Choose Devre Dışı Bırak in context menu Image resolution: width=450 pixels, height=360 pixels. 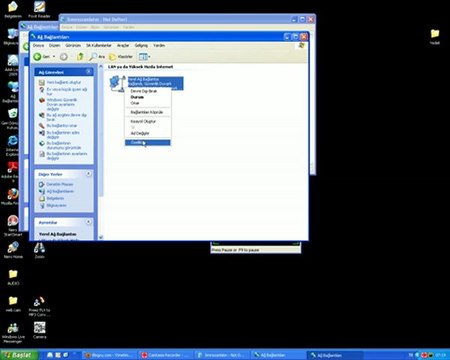tap(148, 91)
